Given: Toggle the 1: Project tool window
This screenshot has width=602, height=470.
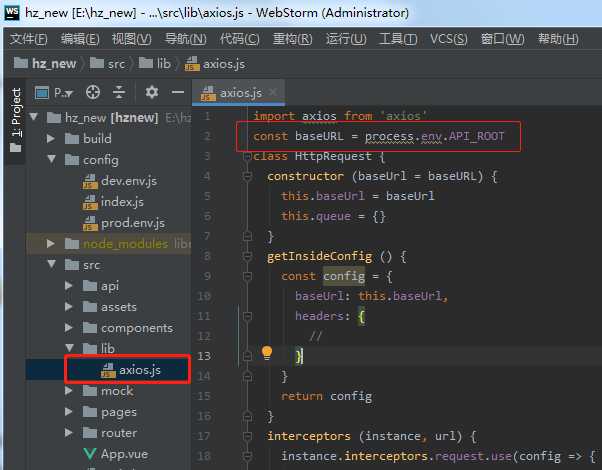Looking at the screenshot, I should (x=16, y=119).
